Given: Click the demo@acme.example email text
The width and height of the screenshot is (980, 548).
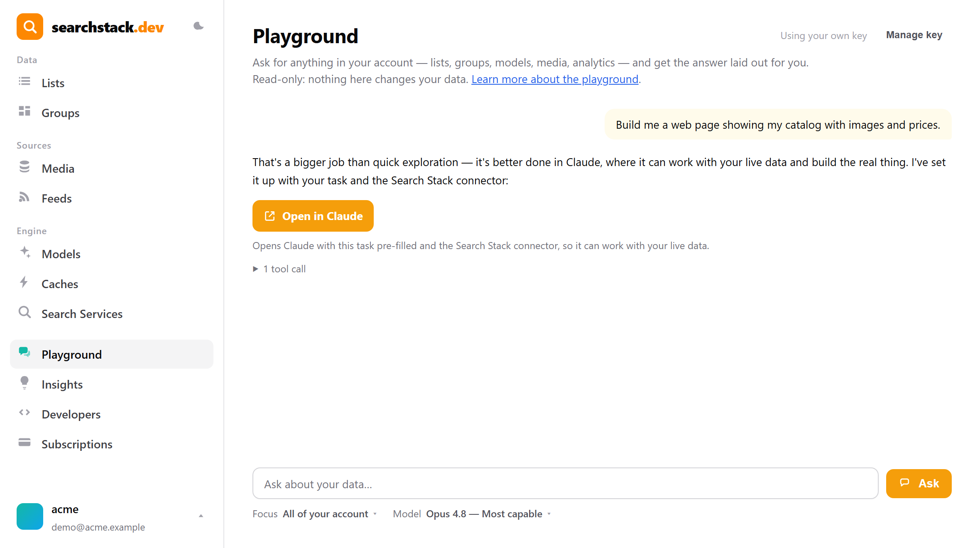Looking at the screenshot, I should click(98, 527).
